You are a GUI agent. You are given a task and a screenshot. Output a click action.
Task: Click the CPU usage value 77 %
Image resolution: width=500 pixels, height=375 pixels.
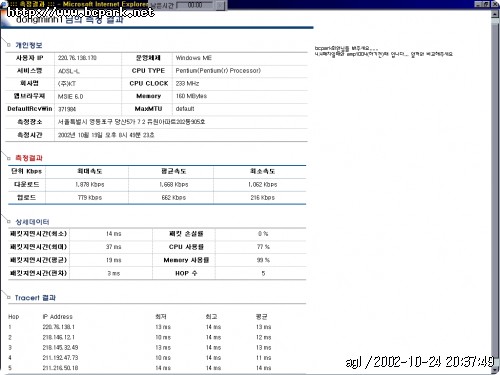(x=263, y=247)
